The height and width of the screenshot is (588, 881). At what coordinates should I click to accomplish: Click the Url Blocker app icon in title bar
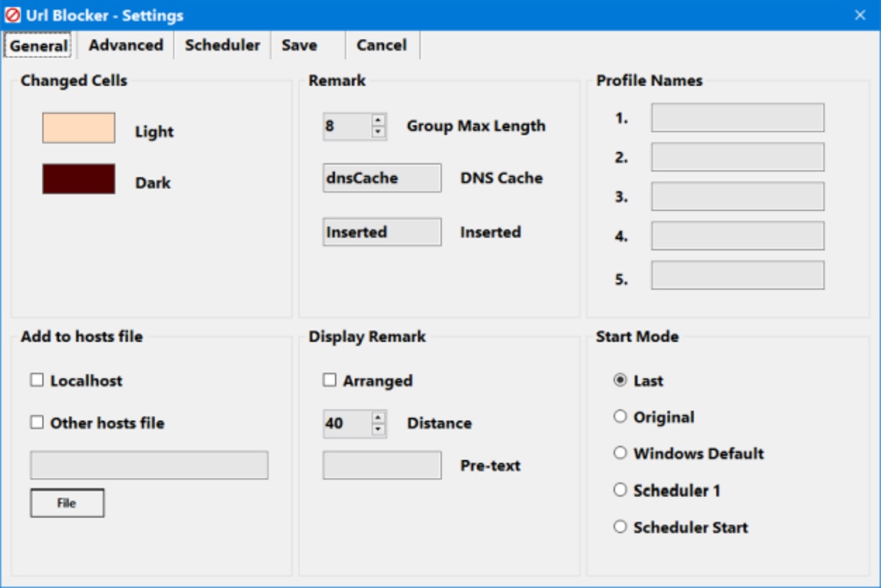point(13,15)
